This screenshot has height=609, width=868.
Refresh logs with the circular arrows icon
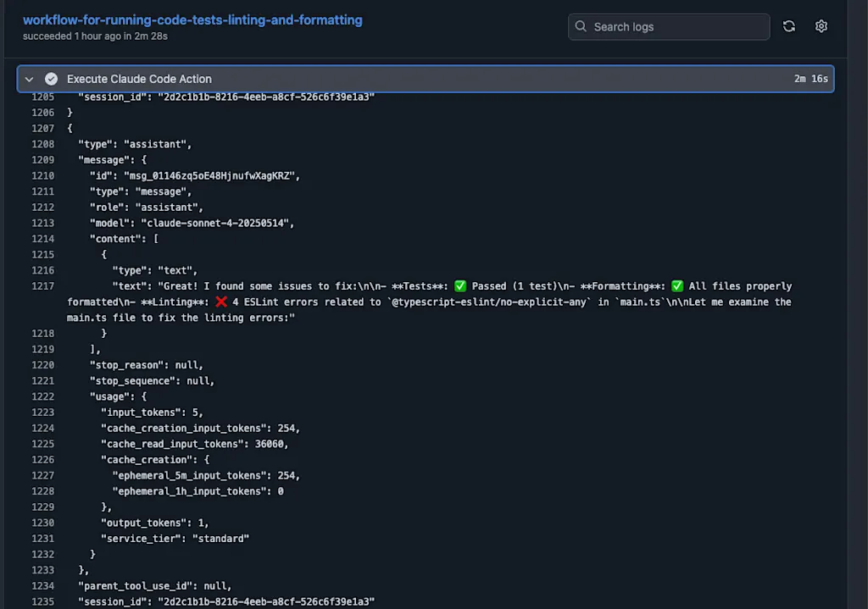[x=789, y=26]
